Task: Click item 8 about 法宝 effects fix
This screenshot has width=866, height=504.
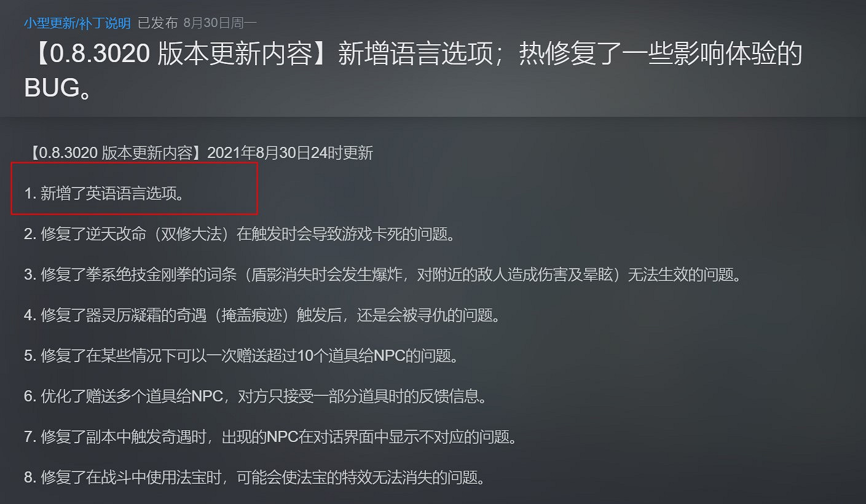Action: click(x=256, y=478)
